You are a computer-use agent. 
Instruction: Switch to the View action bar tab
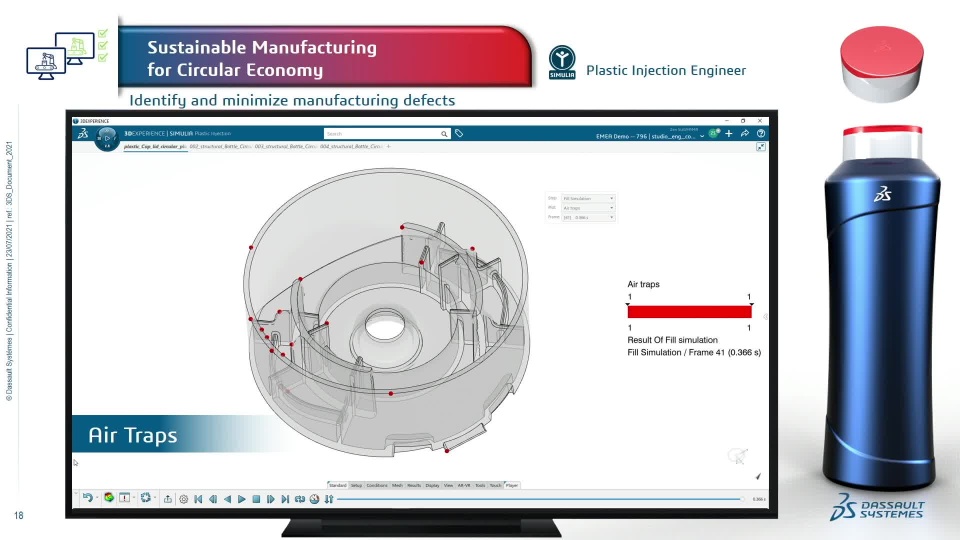point(448,485)
